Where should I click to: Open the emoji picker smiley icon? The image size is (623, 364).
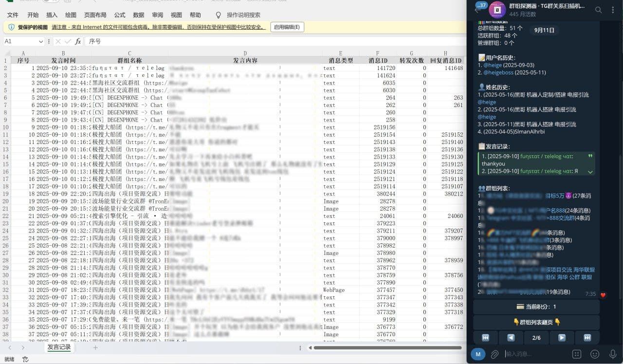coord(595,354)
